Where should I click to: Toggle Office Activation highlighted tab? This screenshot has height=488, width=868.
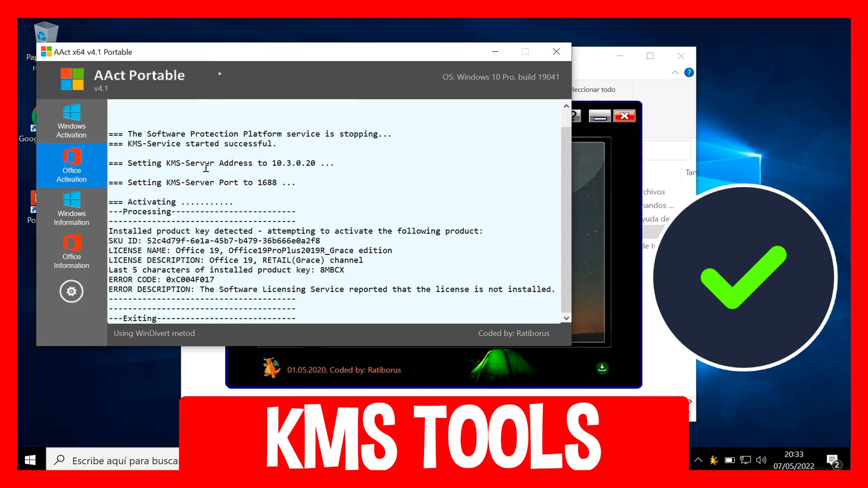(71, 165)
